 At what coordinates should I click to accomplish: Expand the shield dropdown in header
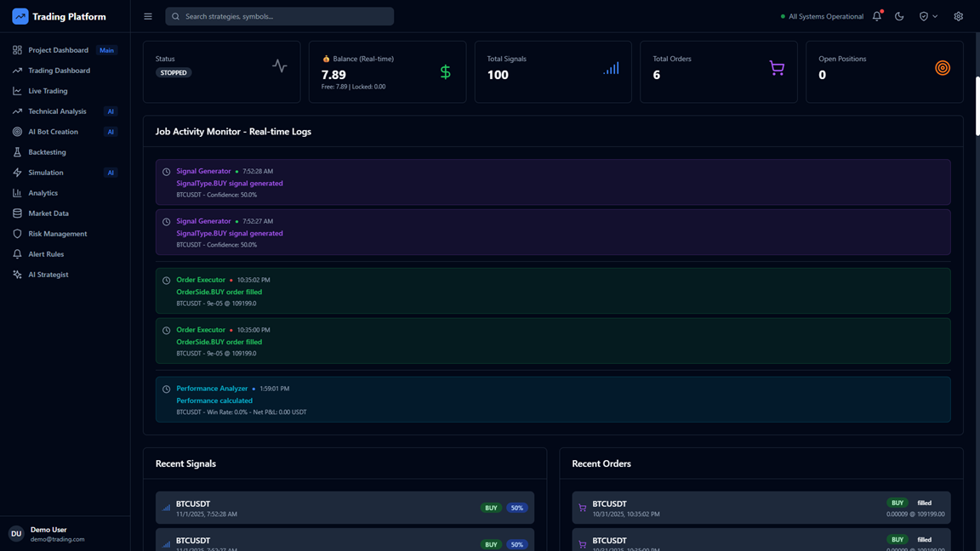click(x=928, y=16)
